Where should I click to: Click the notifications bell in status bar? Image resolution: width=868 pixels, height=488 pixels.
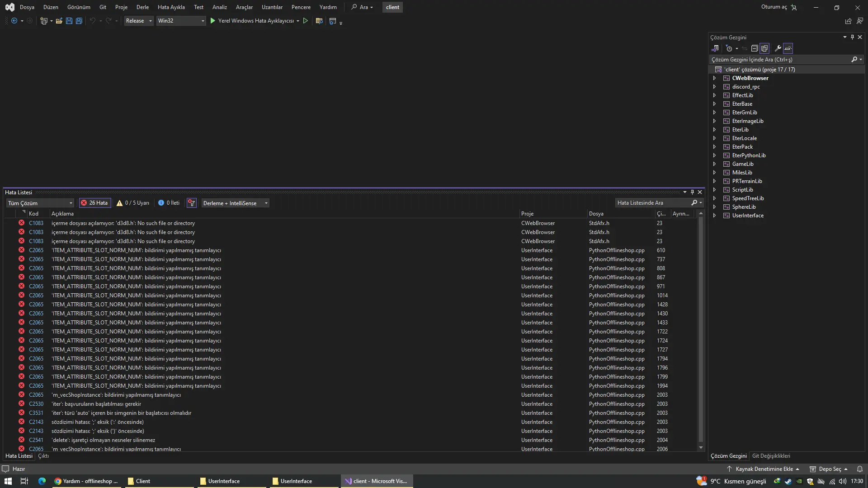859,469
